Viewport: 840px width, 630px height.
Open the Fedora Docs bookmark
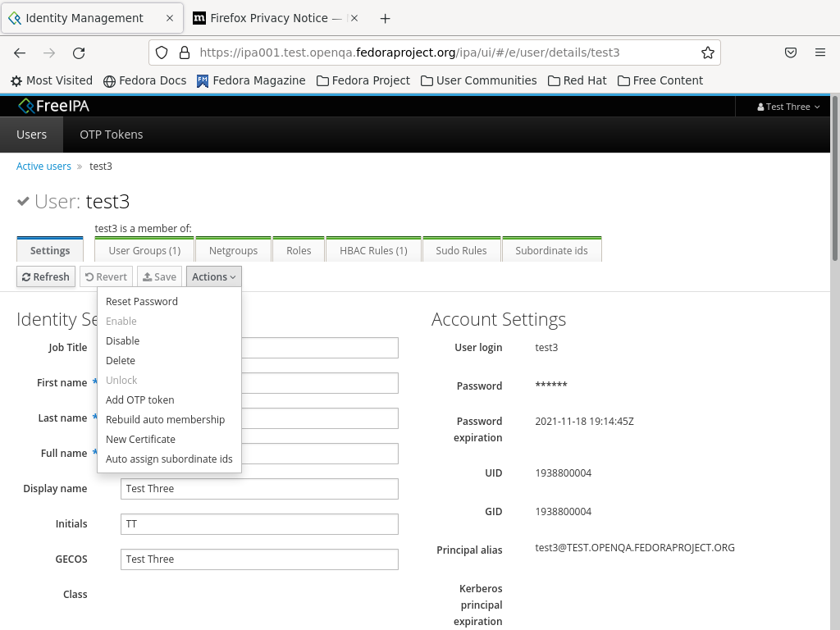pos(144,80)
